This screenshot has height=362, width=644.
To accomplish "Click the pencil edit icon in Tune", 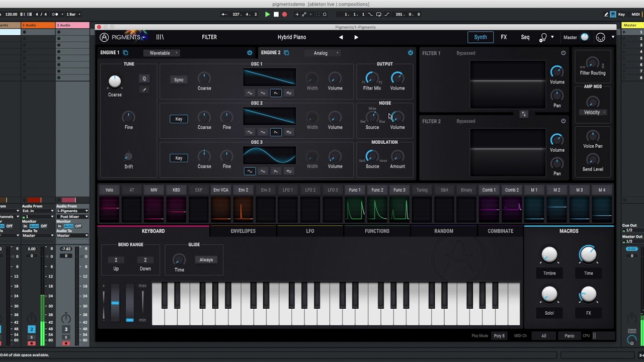I will [x=144, y=90].
